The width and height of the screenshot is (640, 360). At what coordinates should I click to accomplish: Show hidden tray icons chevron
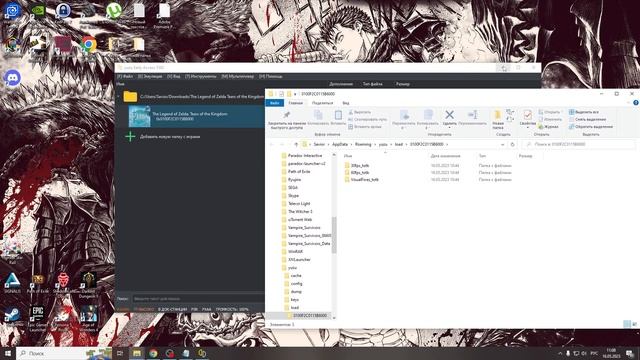[560, 353]
